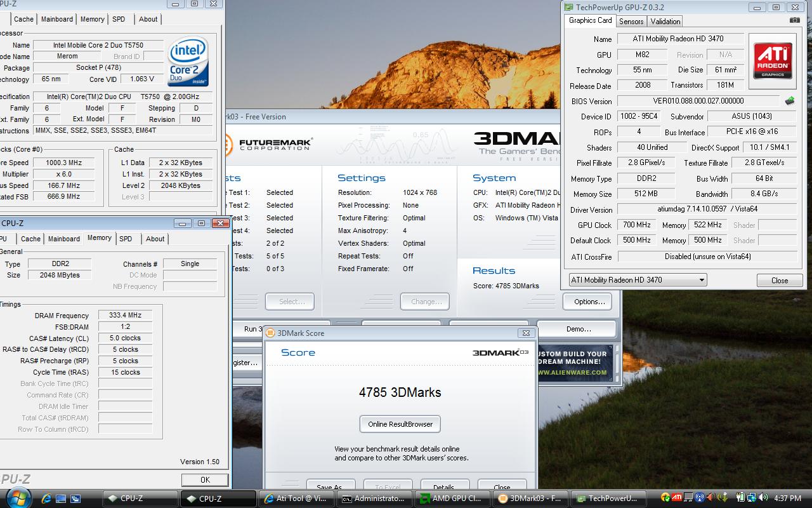
Task: Click DRAM Frequency 333.4 MHz value
Action: point(126,315)
